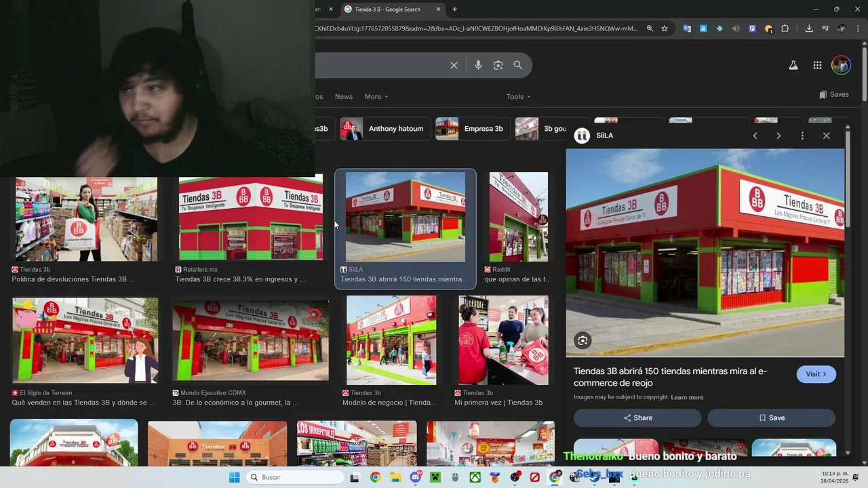Open File Explorer from the taskbar
This screenshot has width=868, height=488.
(395, 477)
